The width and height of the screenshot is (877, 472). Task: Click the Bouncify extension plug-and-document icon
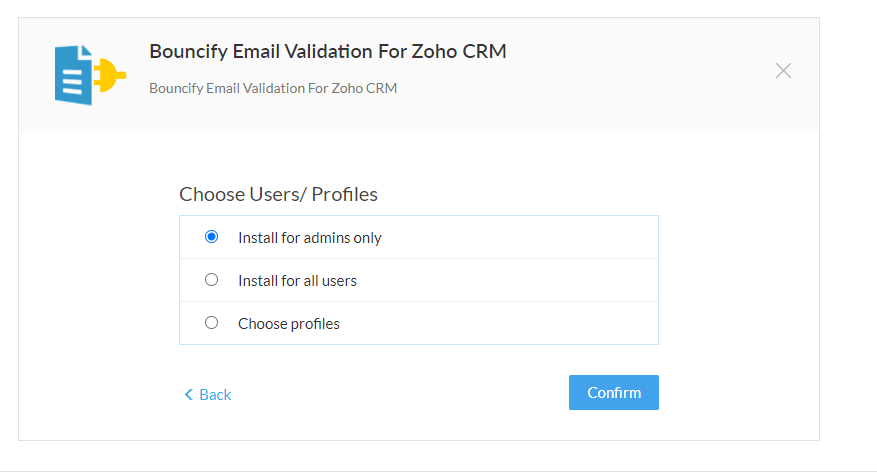coord(90,75)
